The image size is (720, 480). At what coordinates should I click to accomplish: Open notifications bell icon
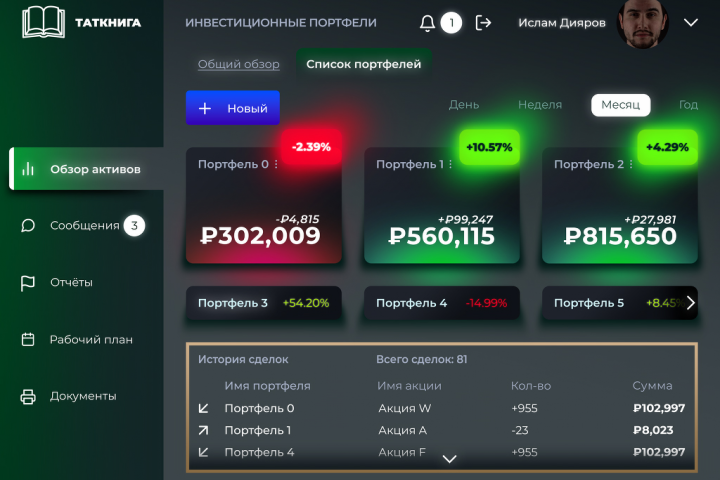point(427,23)
